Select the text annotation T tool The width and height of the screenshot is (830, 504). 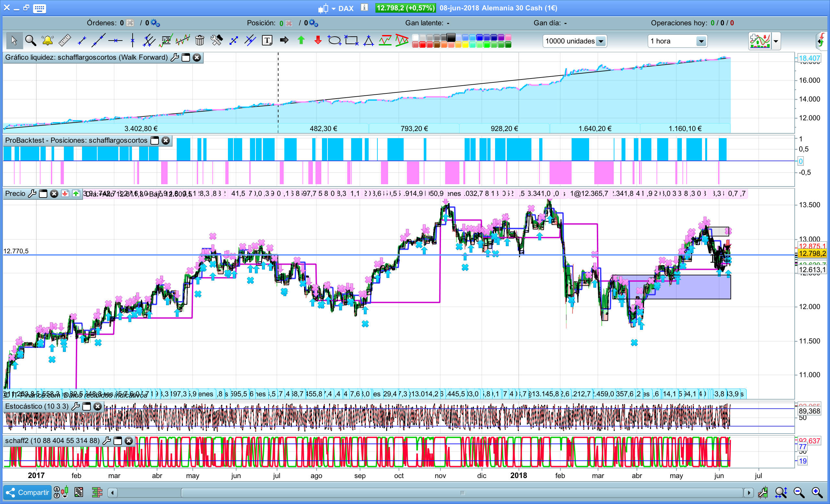click(x=267, y=41)
